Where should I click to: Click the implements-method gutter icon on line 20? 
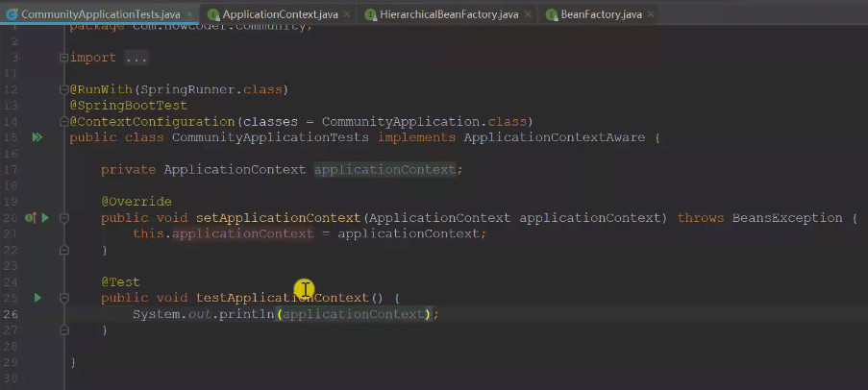click(30, 218)
